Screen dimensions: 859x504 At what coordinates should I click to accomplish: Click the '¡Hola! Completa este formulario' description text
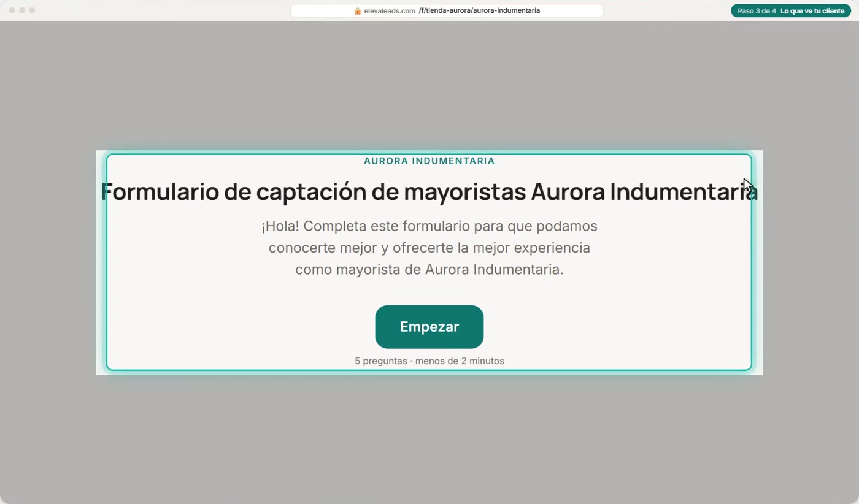pos(429,248)
